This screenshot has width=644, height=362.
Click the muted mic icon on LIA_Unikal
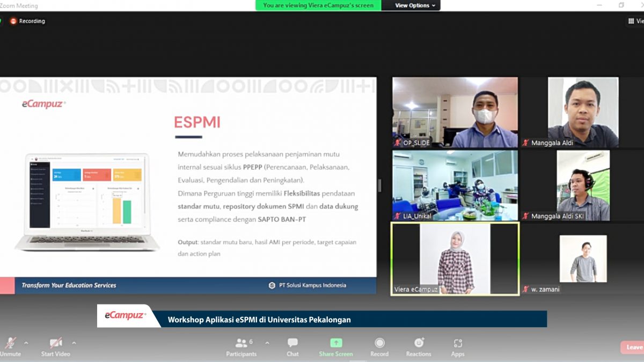398,216
